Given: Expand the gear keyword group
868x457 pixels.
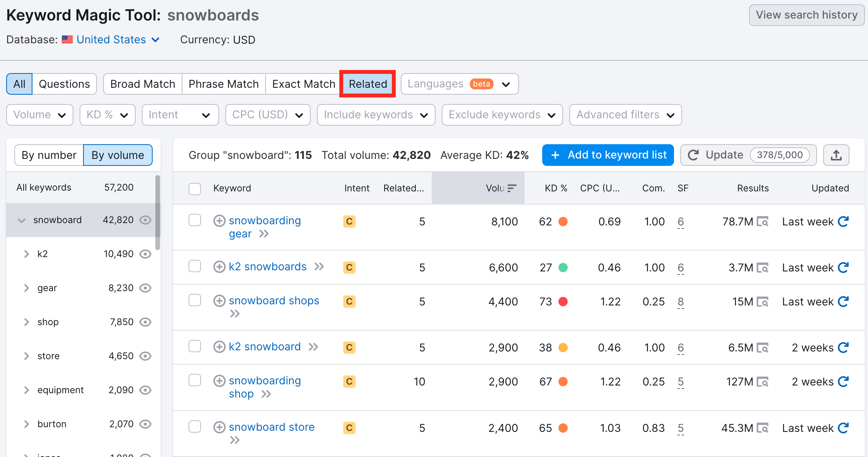Looking at the screenshot, I should (26, 288).
